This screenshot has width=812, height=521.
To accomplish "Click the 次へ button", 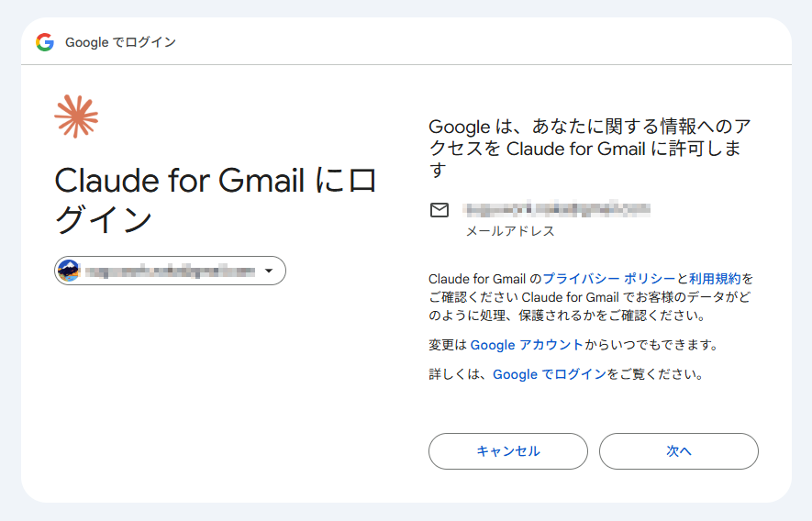I will (679, 451).
